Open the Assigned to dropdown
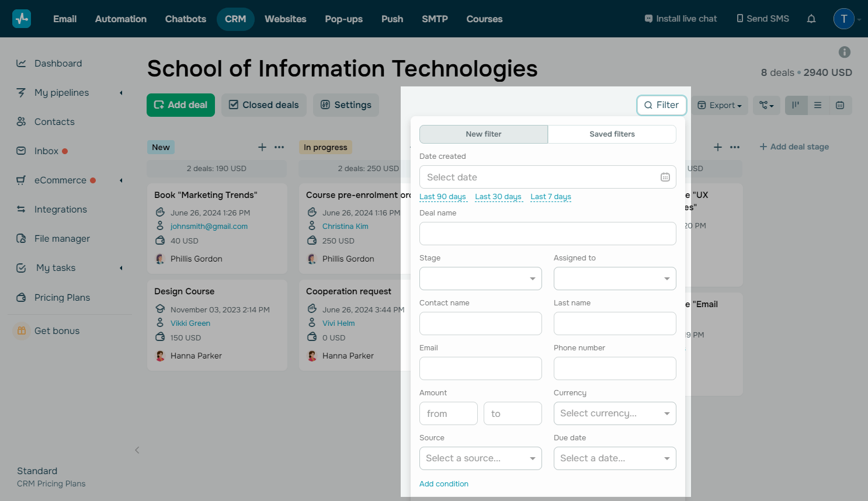This screenshot has height=501, width=868. pyautogui.click(x=614, y=279)
